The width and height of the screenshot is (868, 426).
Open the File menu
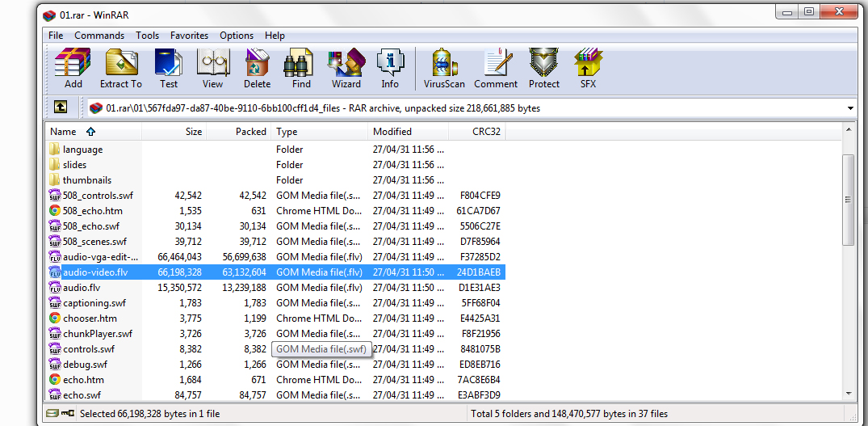(56, 36)
